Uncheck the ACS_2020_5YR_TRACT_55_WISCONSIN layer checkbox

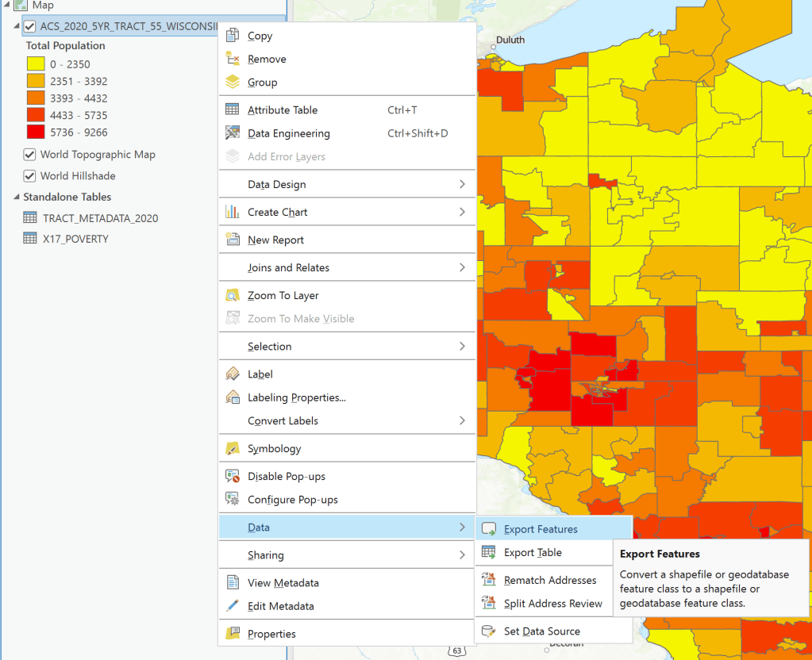pos(30,26)
